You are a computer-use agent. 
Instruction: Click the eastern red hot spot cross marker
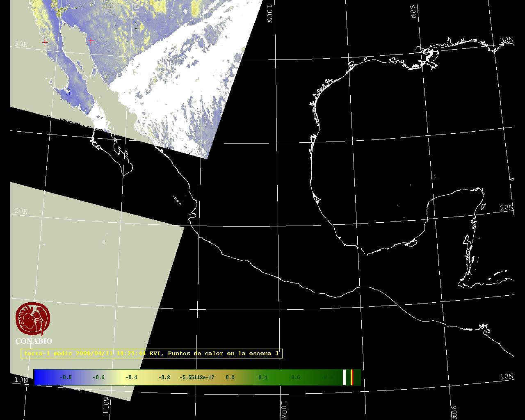point(91,41)
